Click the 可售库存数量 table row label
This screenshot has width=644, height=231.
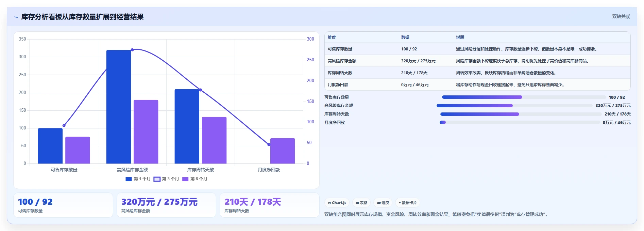point(340,49)
